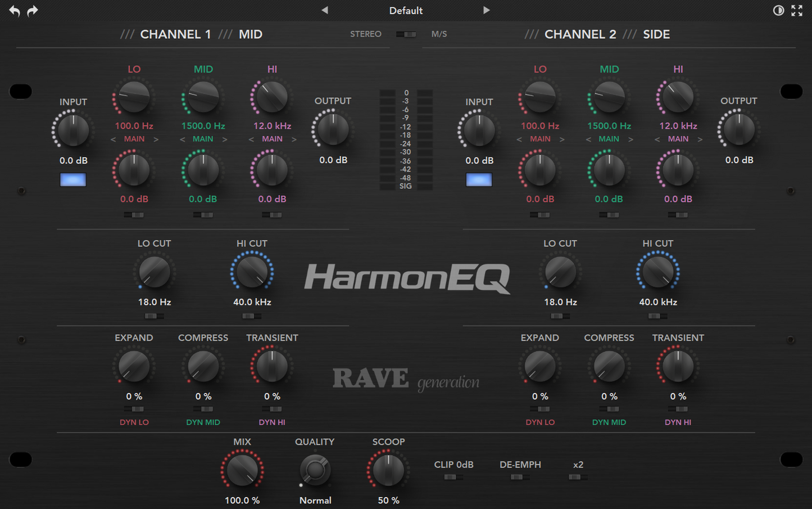This screenshot has height=509, width=812.
Task: Toggle the theme contrast icon top right
Action: [778, 10]
